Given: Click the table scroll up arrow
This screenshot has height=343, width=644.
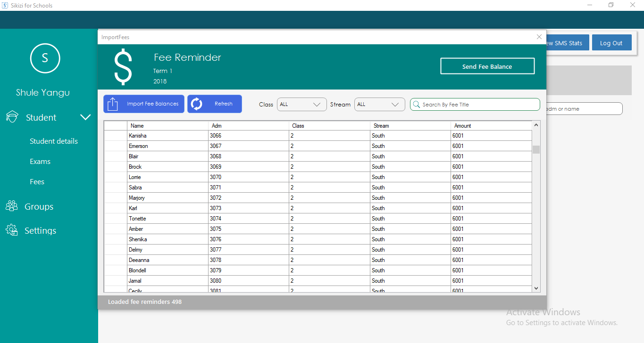Looking at the screenshot, I should pos(536,125).
